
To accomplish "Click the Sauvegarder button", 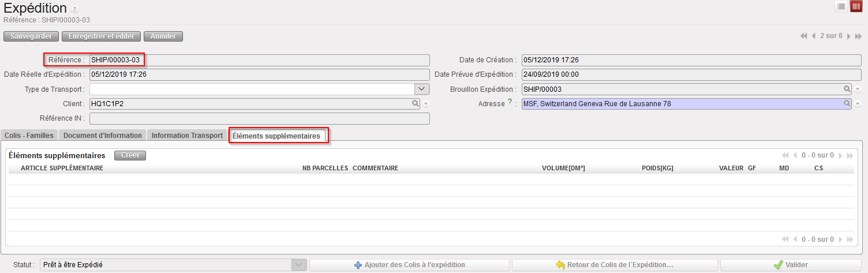I will (31, 36).
